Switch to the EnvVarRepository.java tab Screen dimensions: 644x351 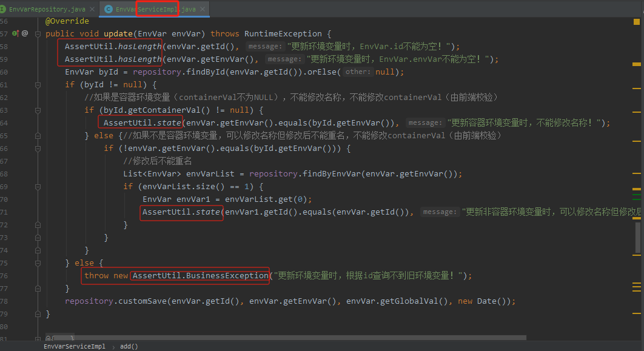[47, 9]
